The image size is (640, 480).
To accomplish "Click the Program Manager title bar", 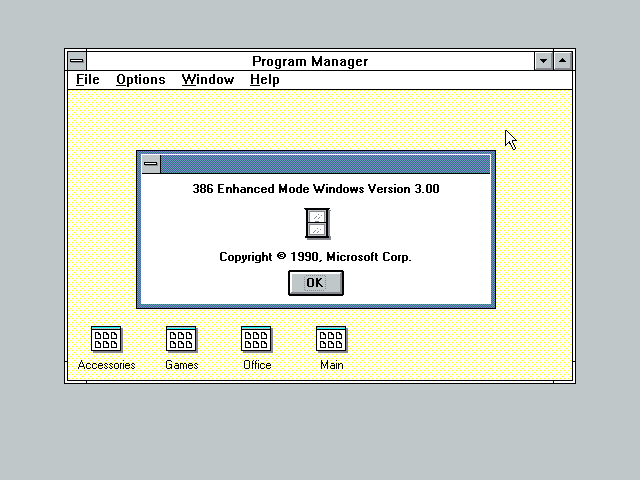I will [310, 61].
